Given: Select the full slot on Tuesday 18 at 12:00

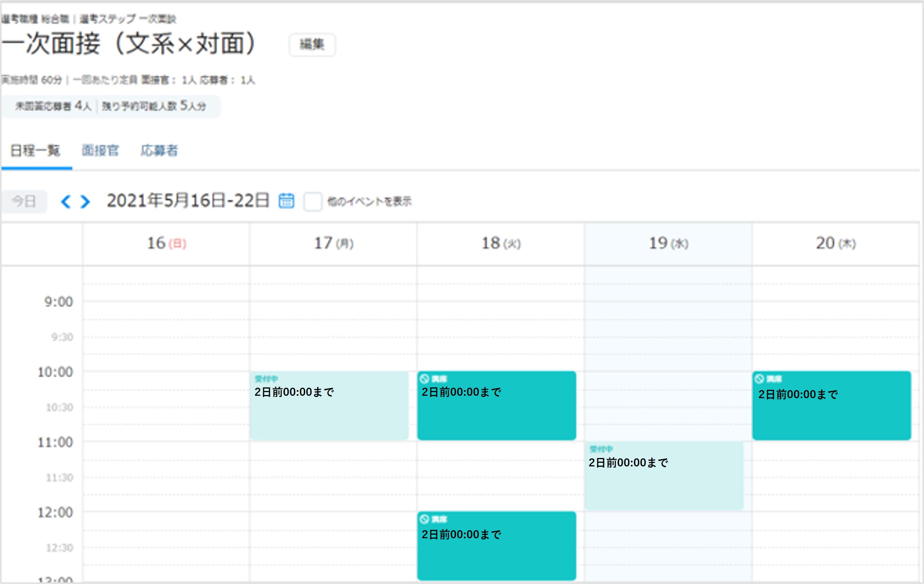Looking at the screenshot, I should click(x=496, y=546).
